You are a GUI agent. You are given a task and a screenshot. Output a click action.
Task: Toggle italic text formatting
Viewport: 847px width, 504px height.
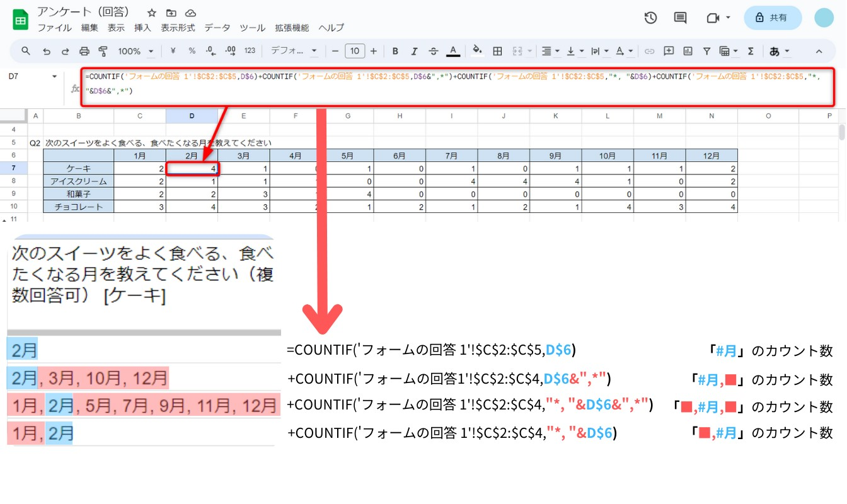click(x=414, y=51)
